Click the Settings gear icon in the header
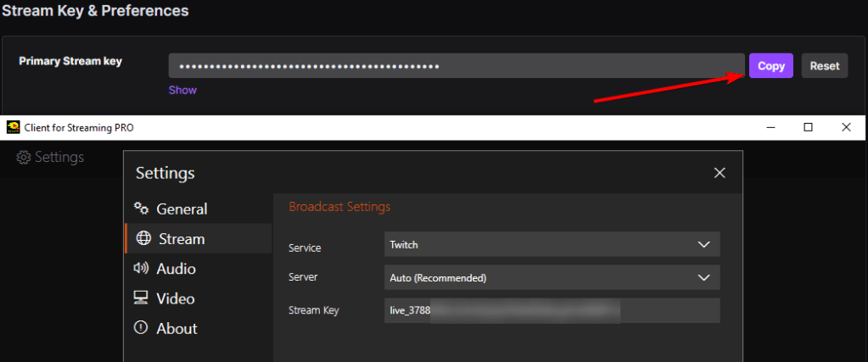The height and width of the screenshot is (362, 868). click(x=24, y=158)
